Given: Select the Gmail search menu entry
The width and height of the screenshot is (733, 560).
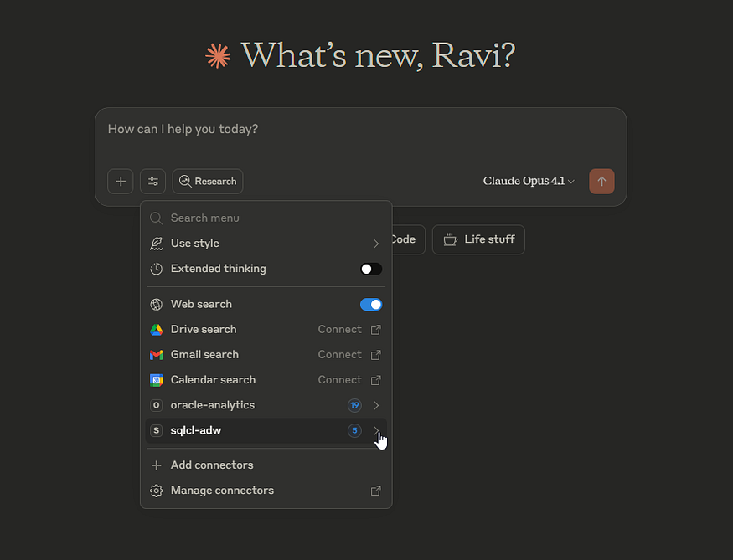Looking at the screenshot, I should coord(266,355).
